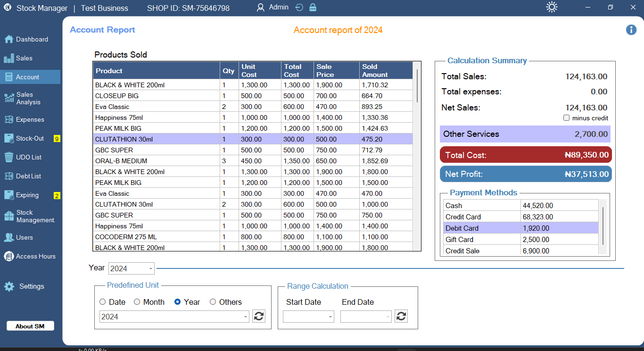Toggle the brightness theme icon
644x351 pixels.
pos(551,7)
